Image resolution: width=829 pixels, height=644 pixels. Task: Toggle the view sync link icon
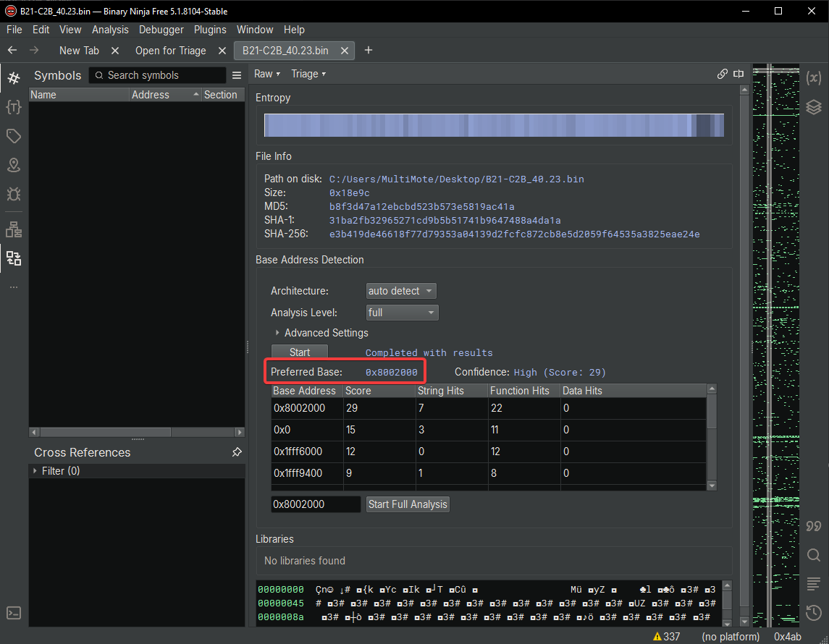[x=722, y=74]
